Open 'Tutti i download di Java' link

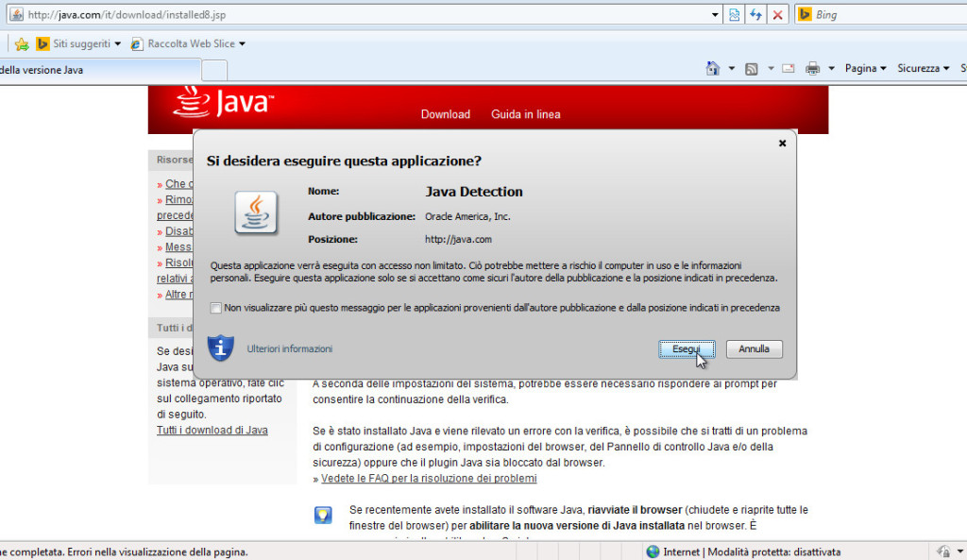(212, 430)
